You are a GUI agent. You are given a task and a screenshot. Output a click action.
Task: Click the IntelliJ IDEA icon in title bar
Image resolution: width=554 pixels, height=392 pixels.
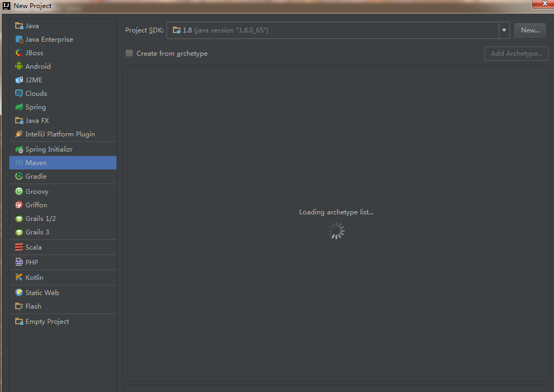7,5
